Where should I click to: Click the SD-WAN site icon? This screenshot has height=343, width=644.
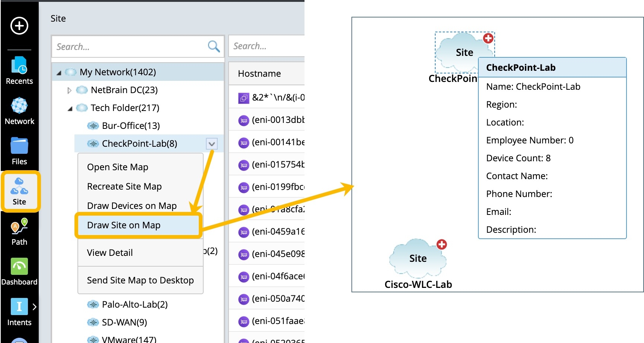pyautogui.click(x=93, y=322)
